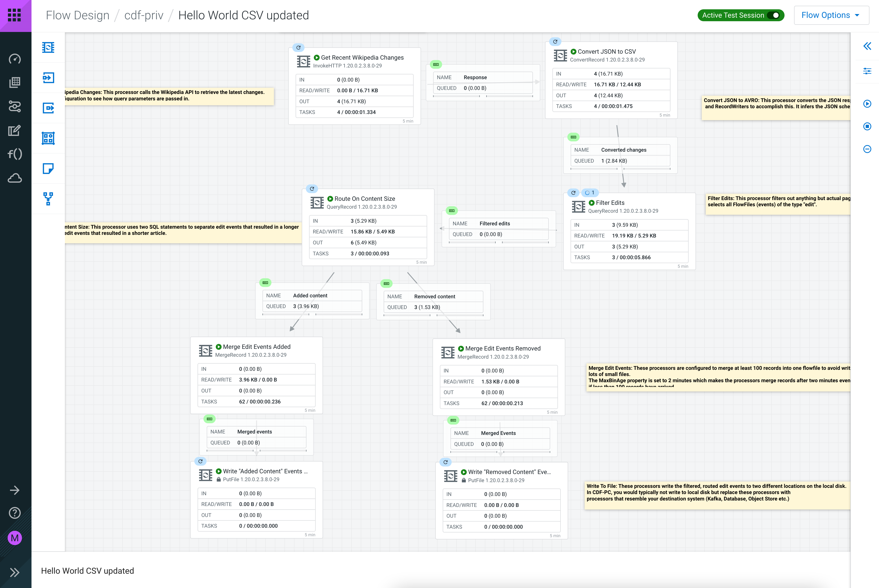Open the catalog via the grid icon

(15, 82)
